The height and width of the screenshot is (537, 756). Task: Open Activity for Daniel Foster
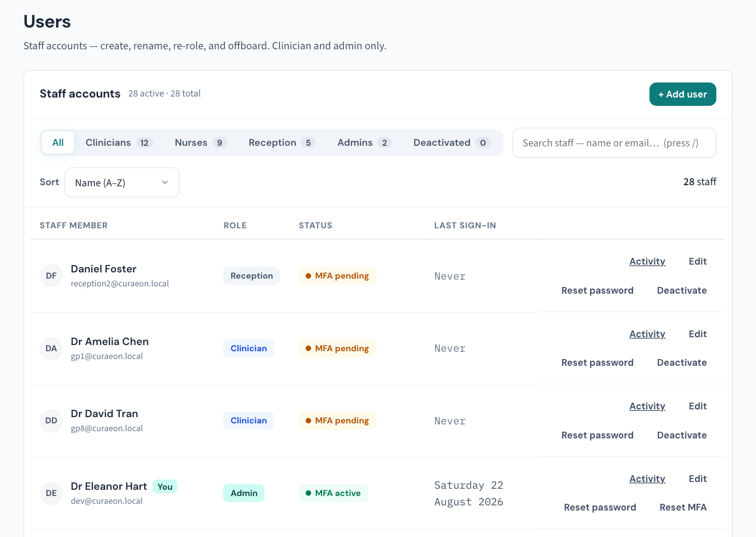pyautogui.click(x=647, y=261)
